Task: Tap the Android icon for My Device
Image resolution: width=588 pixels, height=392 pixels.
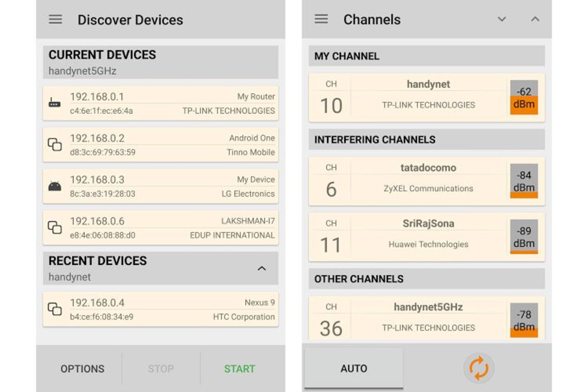Action: click(x=55, y=186)
